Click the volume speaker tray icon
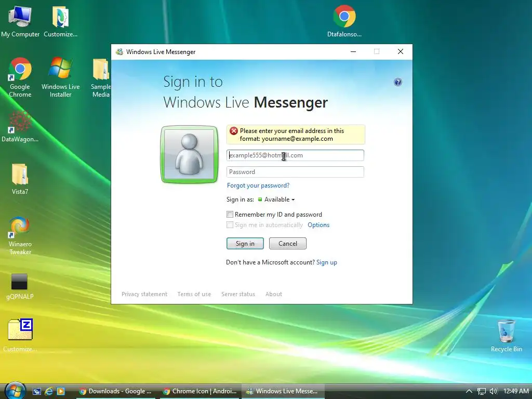Image resolution: width=532 pixels, height=399 pixels. coord(494,391)
